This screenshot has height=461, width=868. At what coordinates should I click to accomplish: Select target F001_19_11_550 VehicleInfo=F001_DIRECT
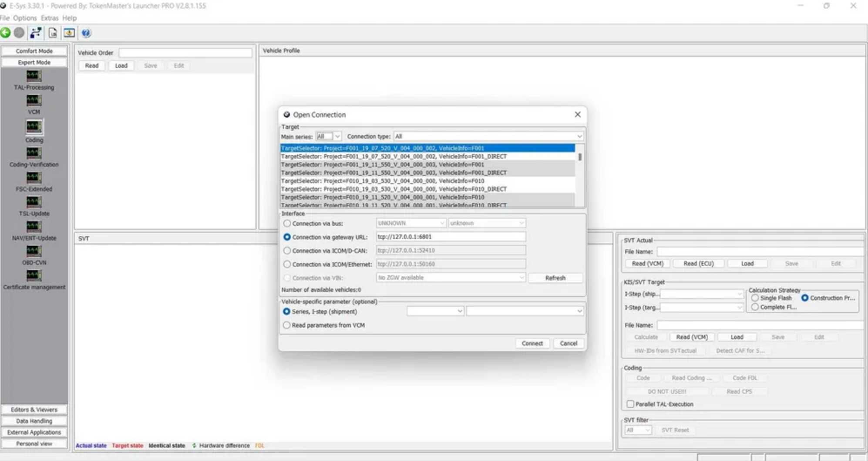pyautogui.click(x=427, y=173)
